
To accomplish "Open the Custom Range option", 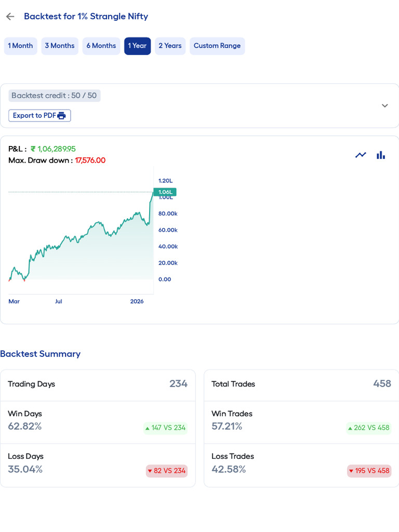I will click(217, 46).
